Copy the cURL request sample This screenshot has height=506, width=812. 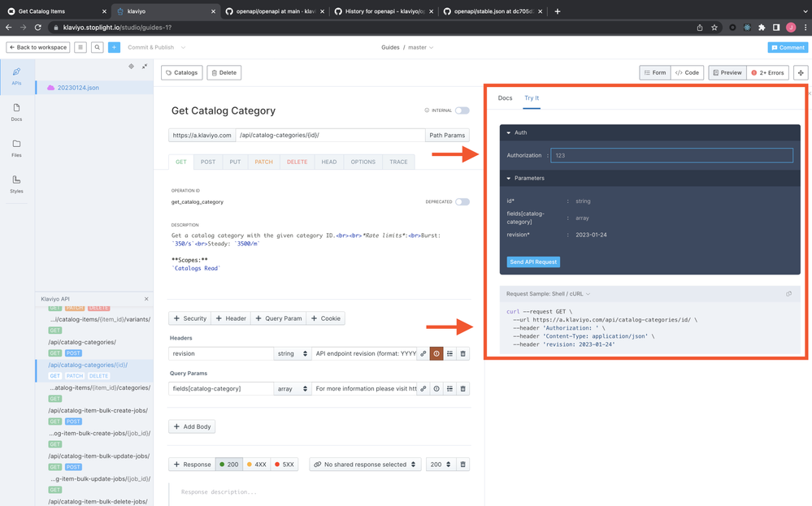tap(788, 294)
